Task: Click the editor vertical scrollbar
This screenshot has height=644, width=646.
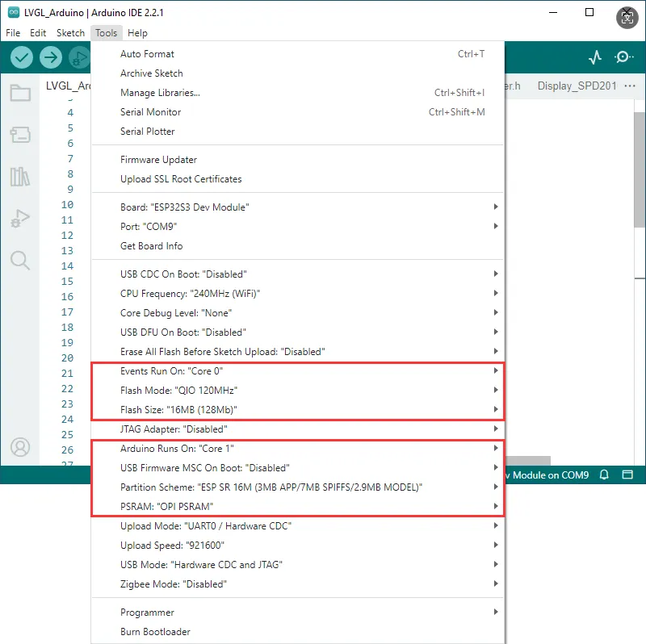Action: coord(639,169)
